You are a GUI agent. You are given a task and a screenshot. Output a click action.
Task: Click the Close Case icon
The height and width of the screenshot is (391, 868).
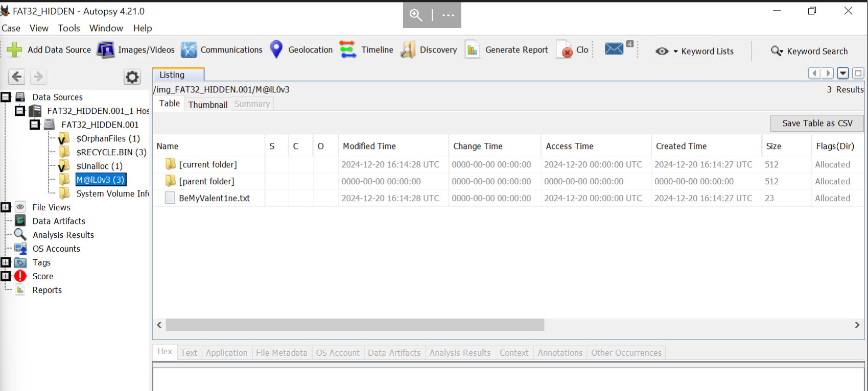point(565,50)
